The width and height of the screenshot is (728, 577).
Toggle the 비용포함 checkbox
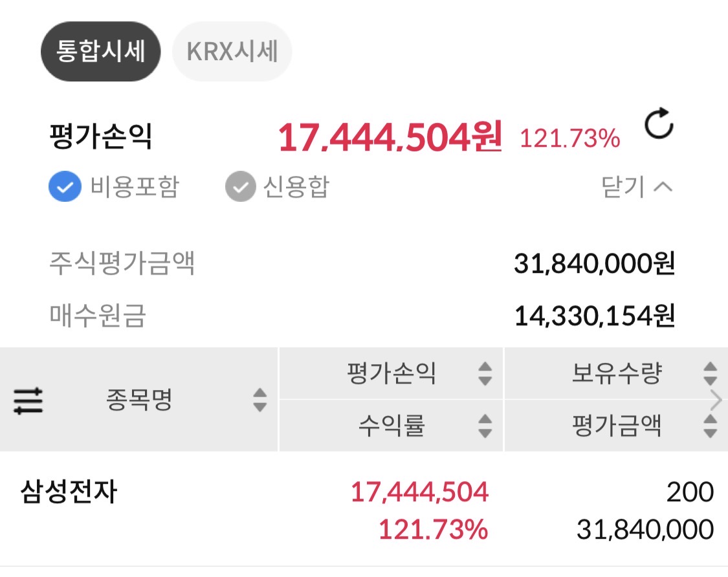65,188
